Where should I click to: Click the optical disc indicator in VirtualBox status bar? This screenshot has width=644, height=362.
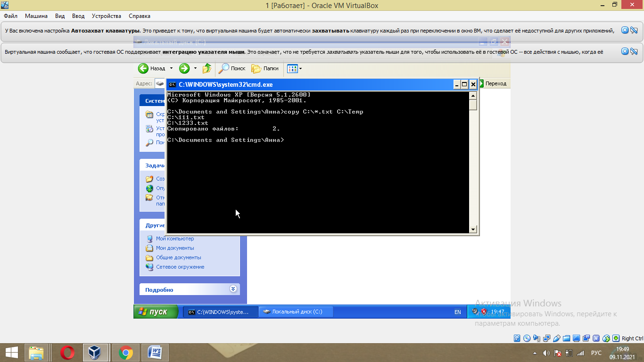(x=527, y=338)
